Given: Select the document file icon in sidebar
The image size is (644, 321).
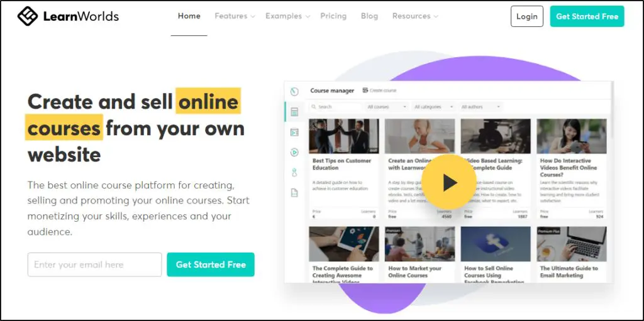Looking at the screenshot, I should (294, 192).
